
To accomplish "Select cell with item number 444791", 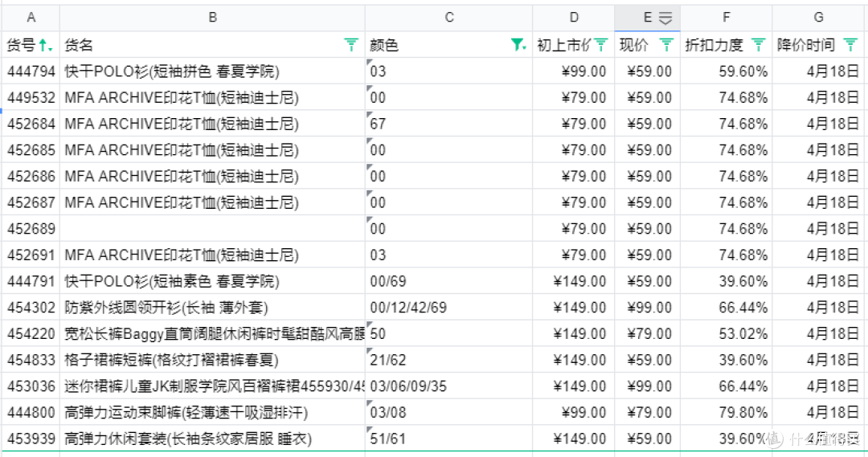I will coord(31,282).
